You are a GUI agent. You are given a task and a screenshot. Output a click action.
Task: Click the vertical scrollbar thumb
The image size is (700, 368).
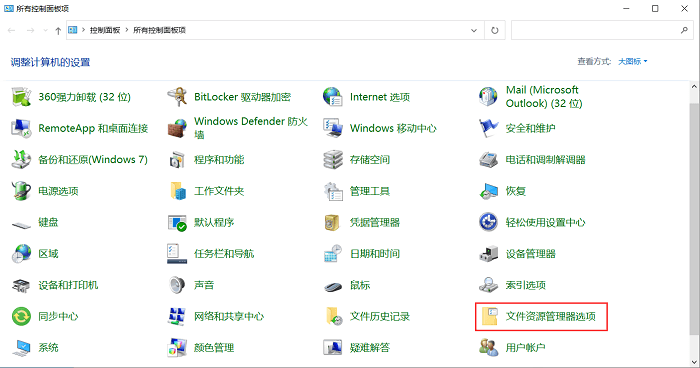click(x=694, y=219)
